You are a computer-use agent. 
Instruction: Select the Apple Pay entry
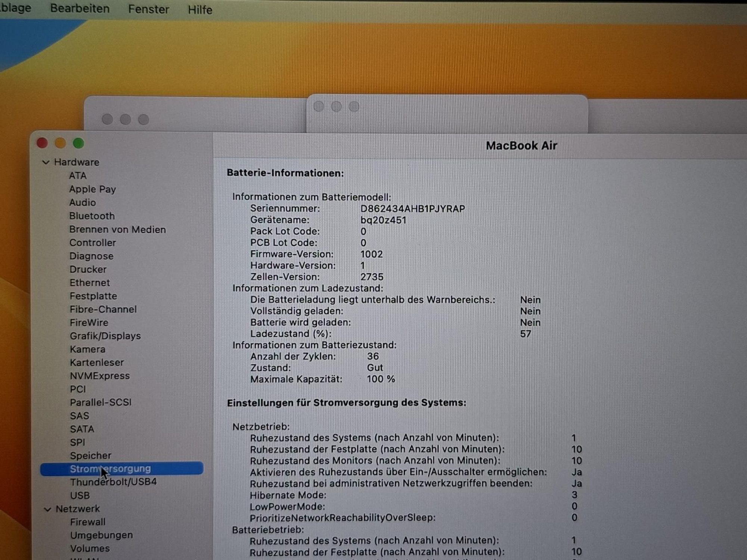pyautogui.click(x=93, y=189)
